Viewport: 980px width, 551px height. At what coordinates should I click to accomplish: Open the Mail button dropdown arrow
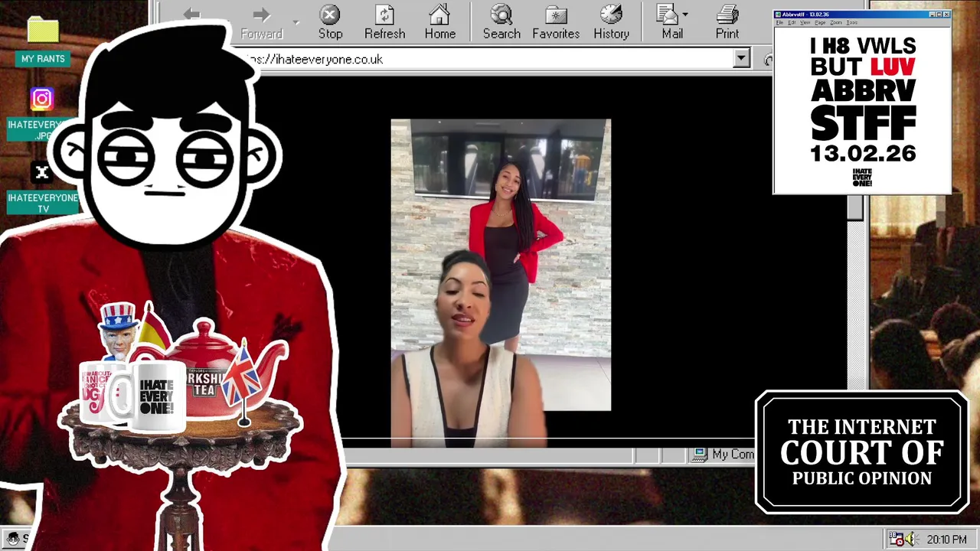point(685,15)
